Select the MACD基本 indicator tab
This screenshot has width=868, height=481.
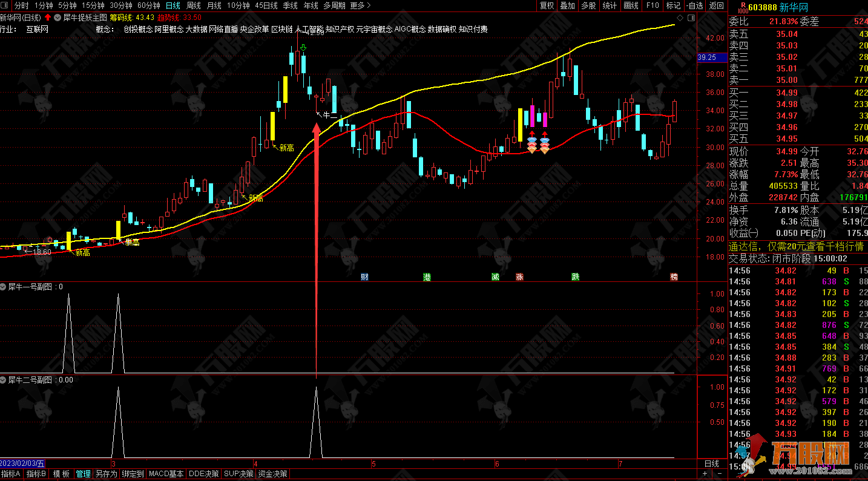coord(166,474)
